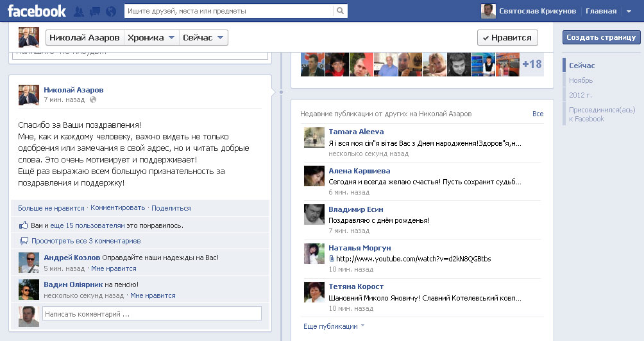Unlike the post via Больше не нравится

click(x=51, y=208)
